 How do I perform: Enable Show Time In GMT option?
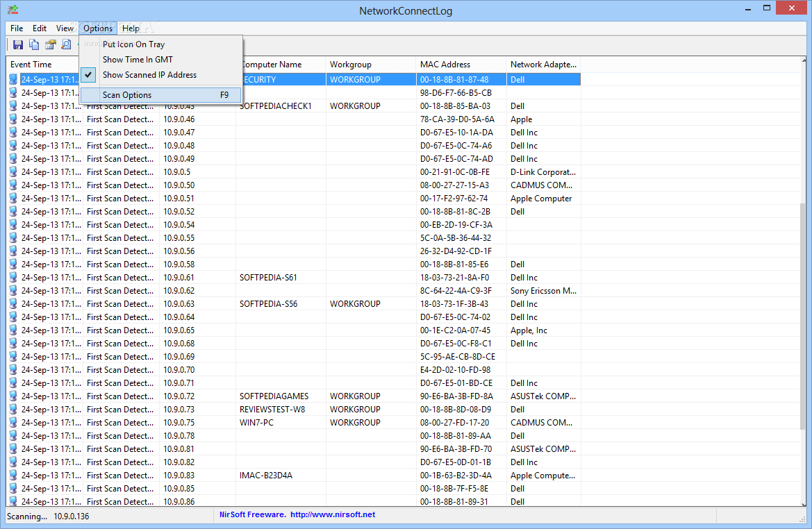click(161, 60)
